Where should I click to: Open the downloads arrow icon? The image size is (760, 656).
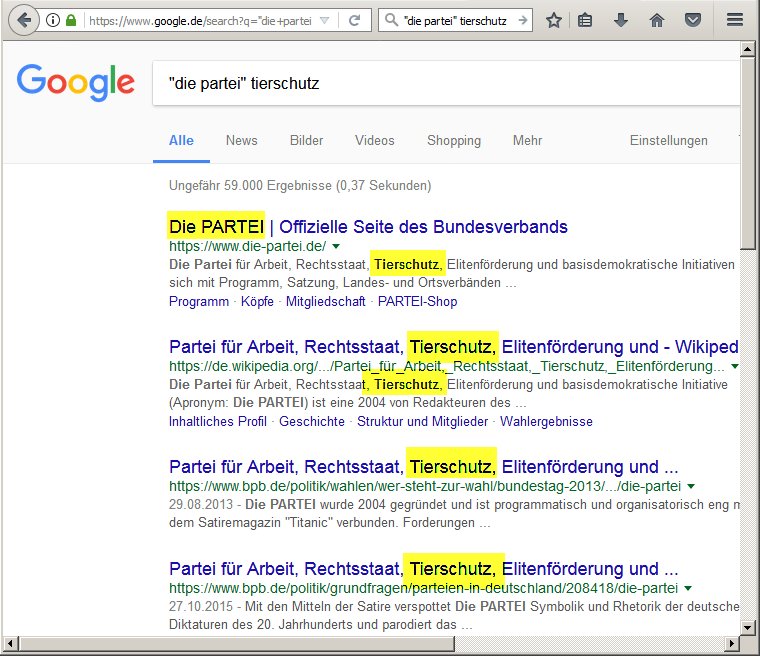point(620,20)
